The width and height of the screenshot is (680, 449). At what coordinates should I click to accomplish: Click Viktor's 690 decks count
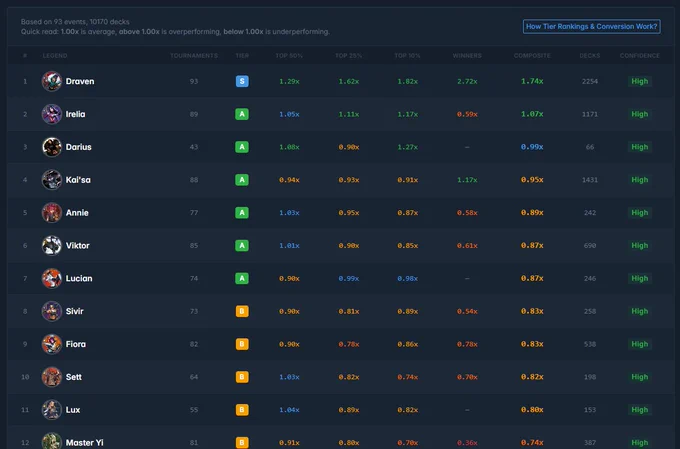point(590,246)
